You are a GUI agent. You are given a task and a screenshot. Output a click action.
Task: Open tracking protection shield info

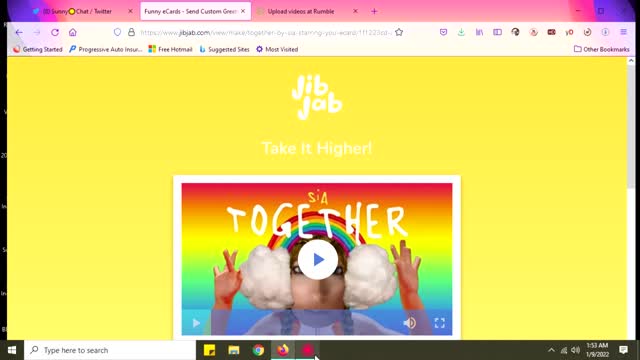(x=118, y=32)
